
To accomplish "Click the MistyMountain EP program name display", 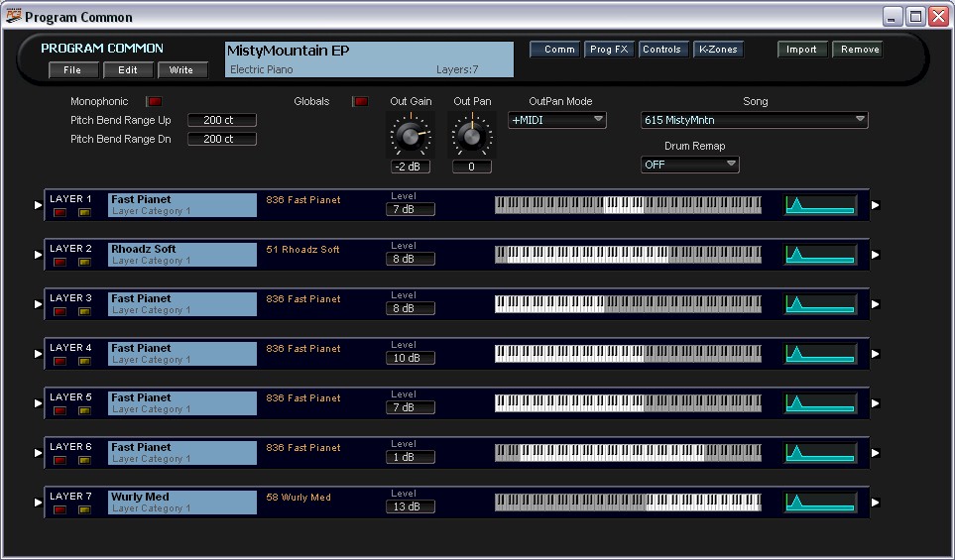I will point(369,59).
